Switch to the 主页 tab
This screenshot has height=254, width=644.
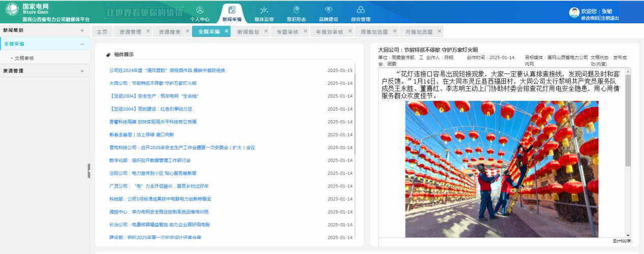102,32
